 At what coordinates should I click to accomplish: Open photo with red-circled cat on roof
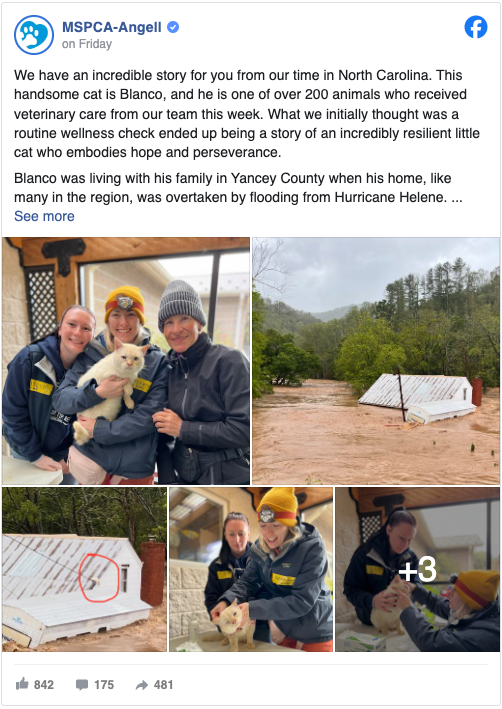coord(85,569)
